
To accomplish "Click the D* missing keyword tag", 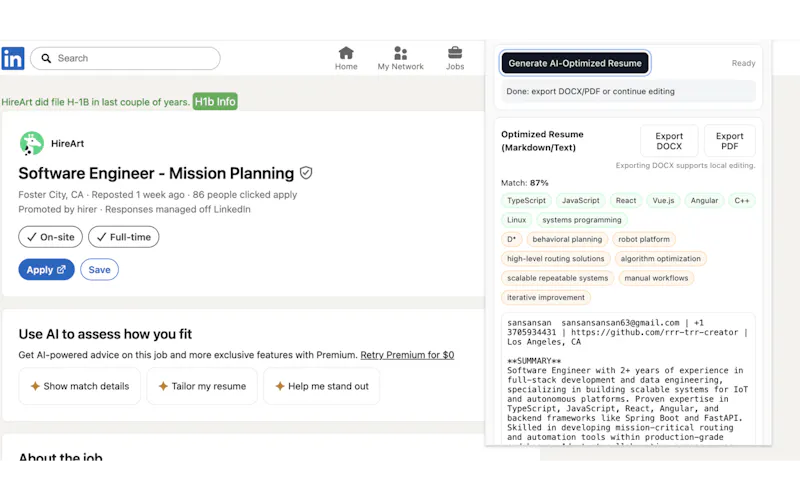I will pos(511,239).
